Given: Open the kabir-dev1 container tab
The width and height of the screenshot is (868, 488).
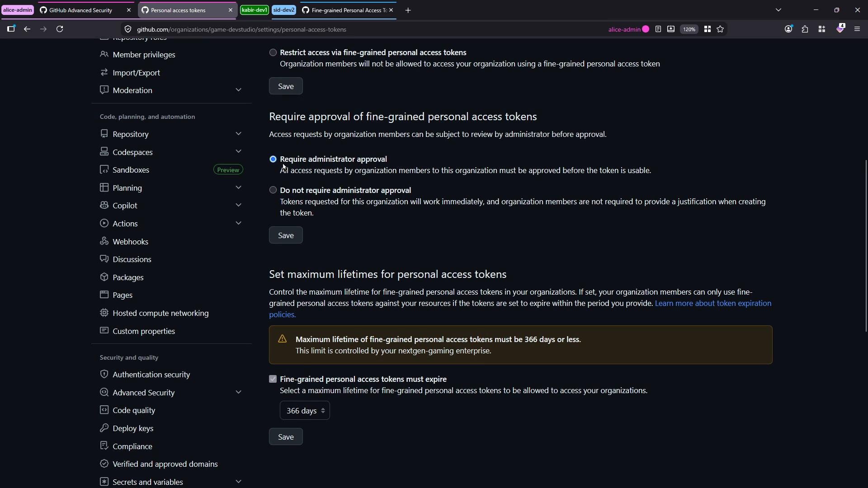Looking at the screenshot, I should (255, 10).
